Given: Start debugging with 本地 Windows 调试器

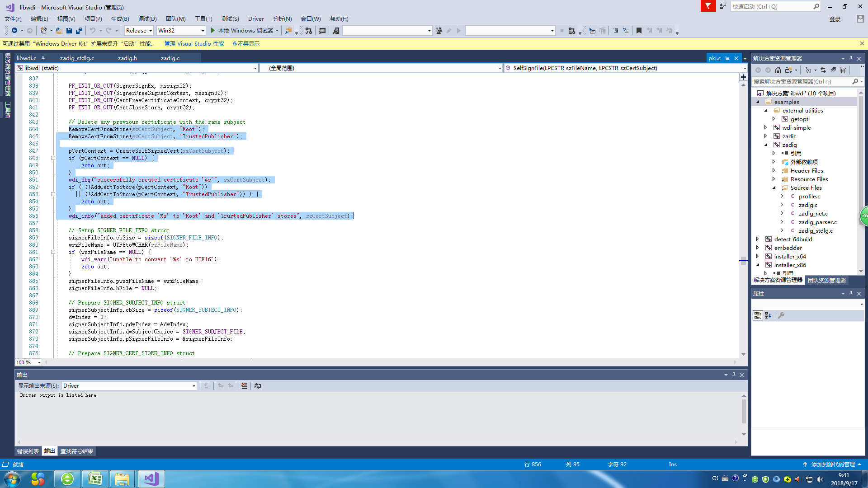Looking at the screenshot, I should coord(244,30).
